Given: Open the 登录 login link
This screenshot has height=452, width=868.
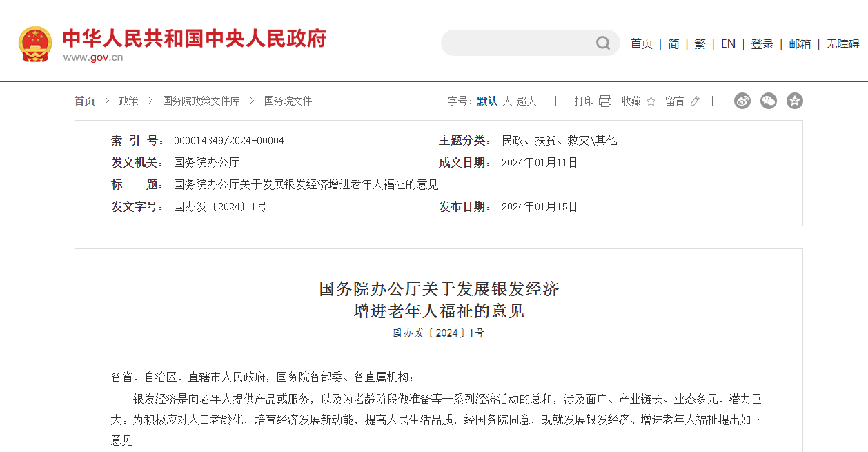Looking at the screenshot, I should pos(762,43).
